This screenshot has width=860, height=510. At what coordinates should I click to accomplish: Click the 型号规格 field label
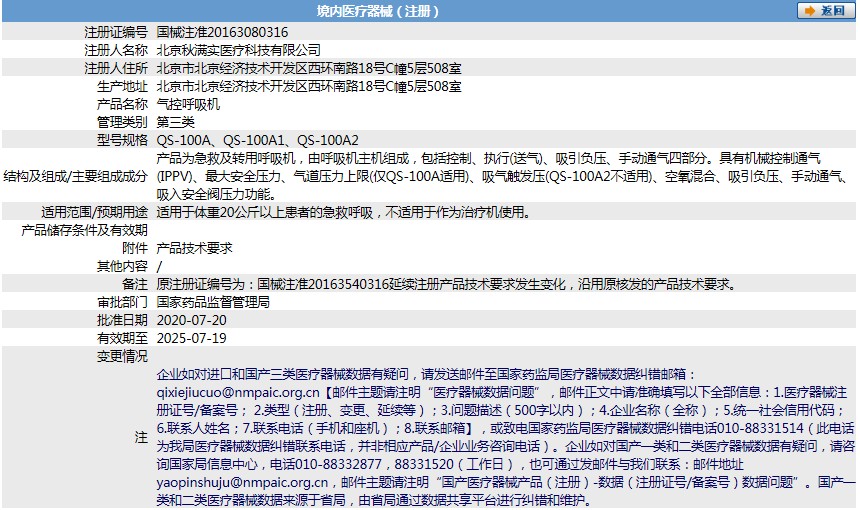122,140
